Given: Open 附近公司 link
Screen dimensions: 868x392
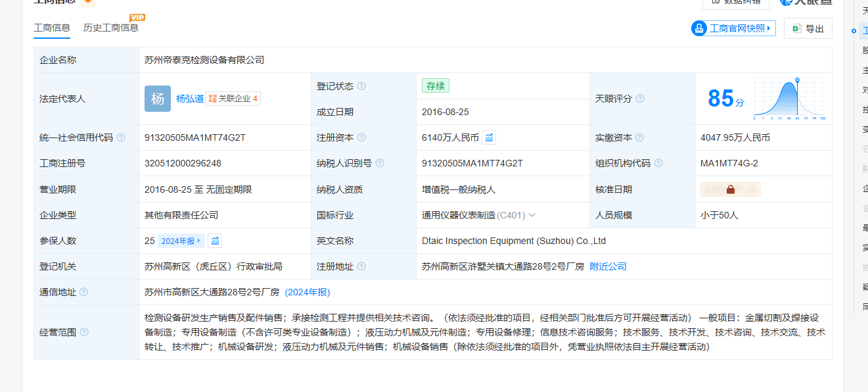Looking at the screenshot, I should pyautogui.click(x=608, y=266).
